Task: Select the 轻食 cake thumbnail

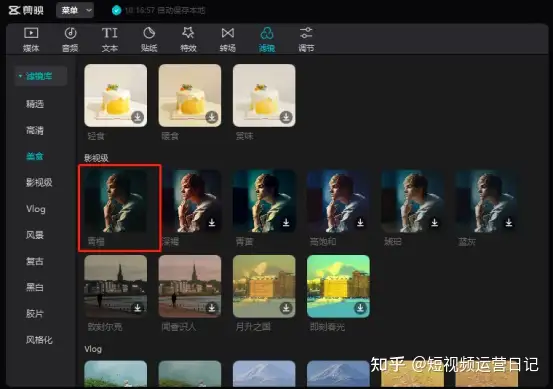Action: click(x=116, y=95)
